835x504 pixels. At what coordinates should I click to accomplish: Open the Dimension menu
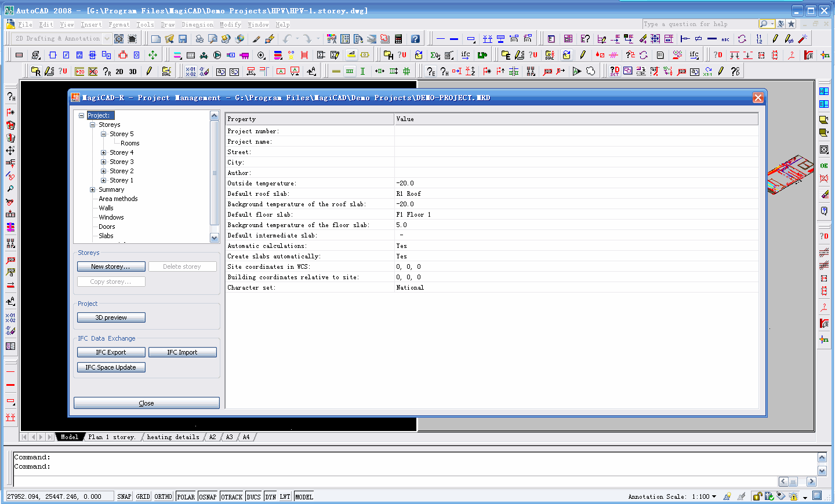[197, 24]
